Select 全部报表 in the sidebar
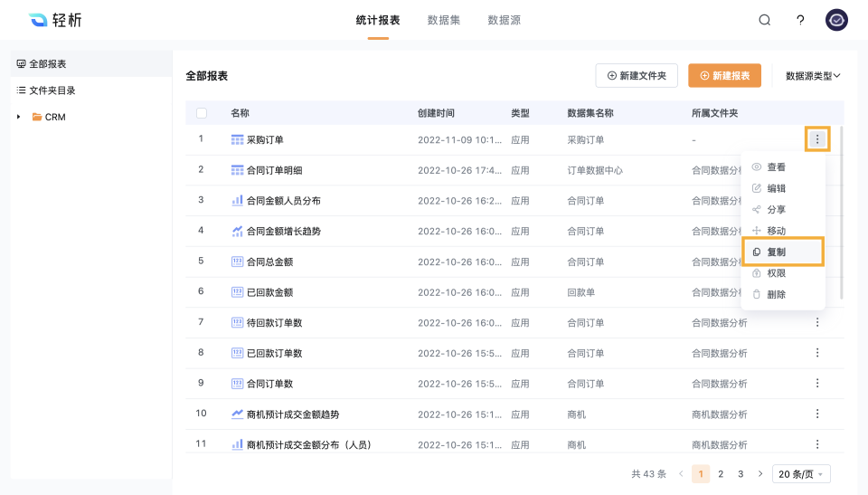Image resolution: width=868 pixels, height=495 pixels. [x=91, y=63]
